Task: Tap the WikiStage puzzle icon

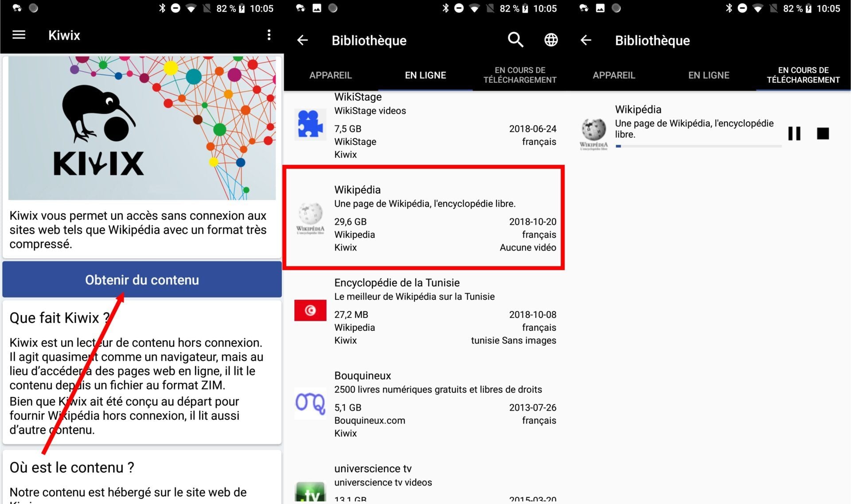Action: 310,124
